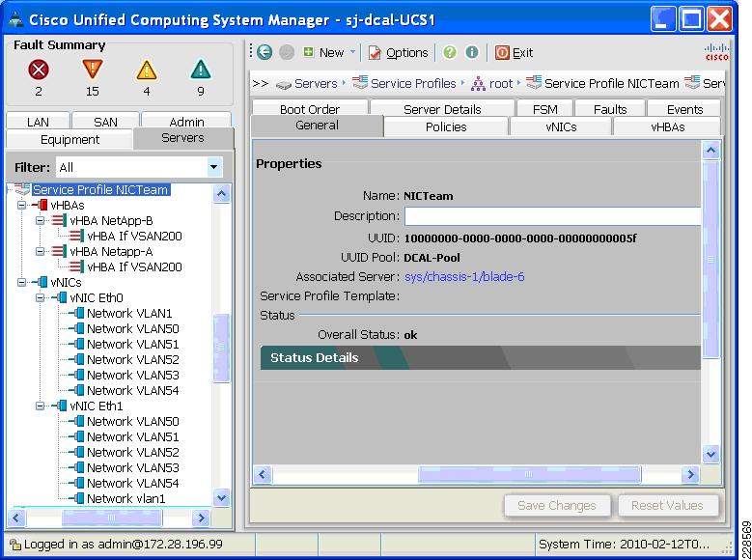
Task: Open the Policies tab
Action: [446, 127]
